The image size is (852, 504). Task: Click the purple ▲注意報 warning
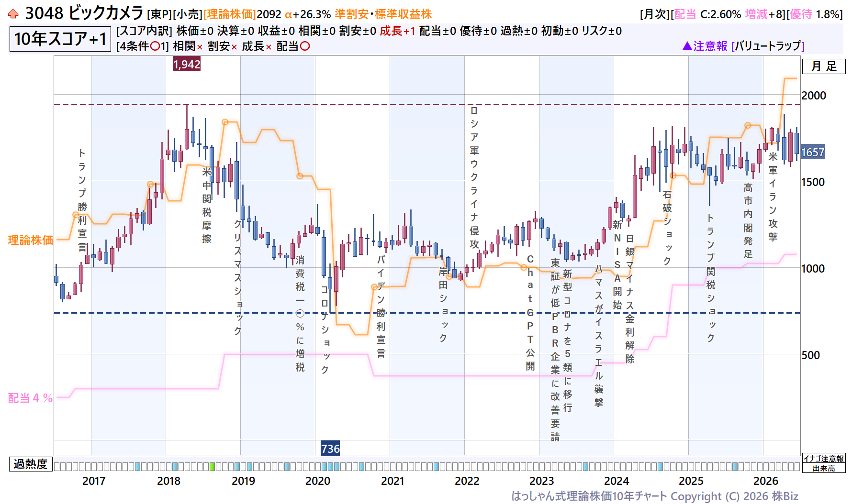click(x=705, y=46)
